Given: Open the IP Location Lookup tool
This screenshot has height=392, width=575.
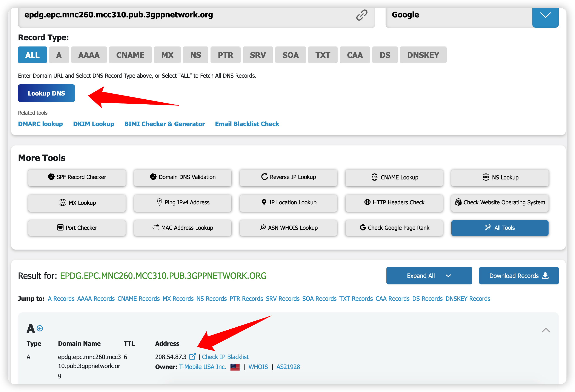Looking at the screenshot, I should point(288,202).
